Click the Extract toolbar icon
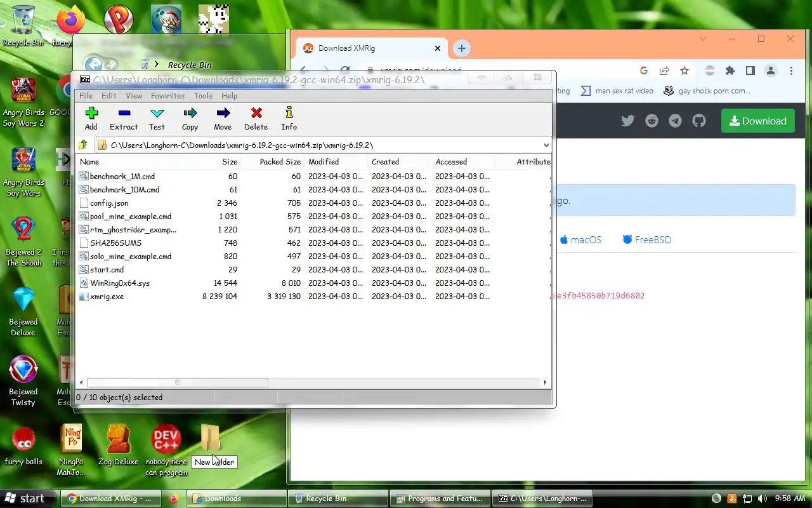 tap(124, 118)
